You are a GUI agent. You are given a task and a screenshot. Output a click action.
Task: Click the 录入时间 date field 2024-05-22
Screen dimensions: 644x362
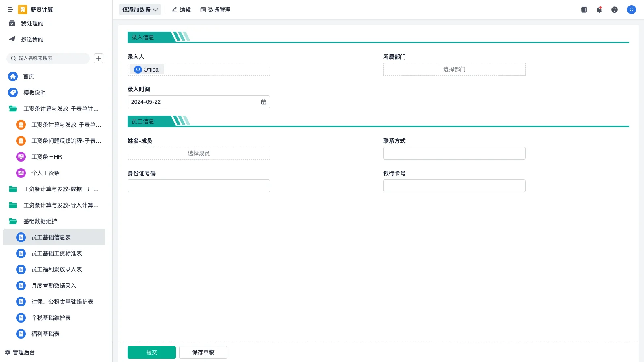199,102
